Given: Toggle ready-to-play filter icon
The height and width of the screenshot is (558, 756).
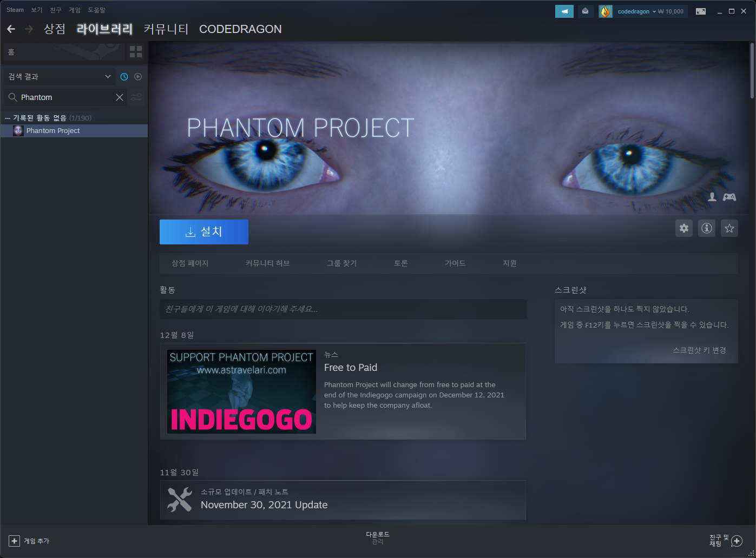Looking at the screenshot, I should 138,77.
